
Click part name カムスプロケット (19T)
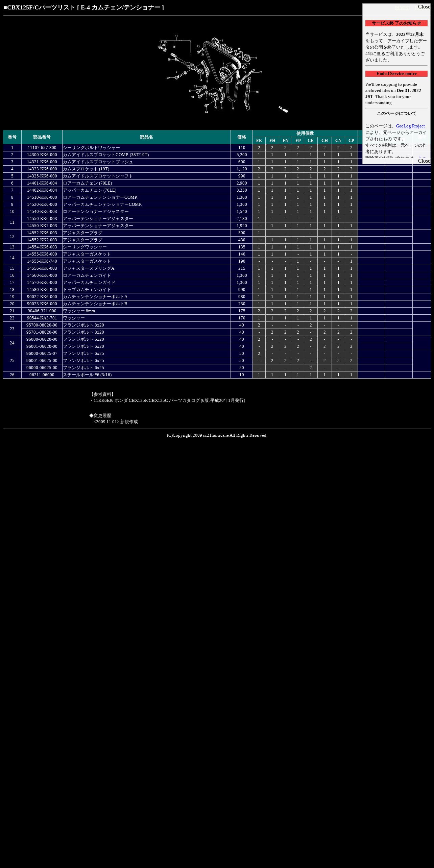[86, 169]
